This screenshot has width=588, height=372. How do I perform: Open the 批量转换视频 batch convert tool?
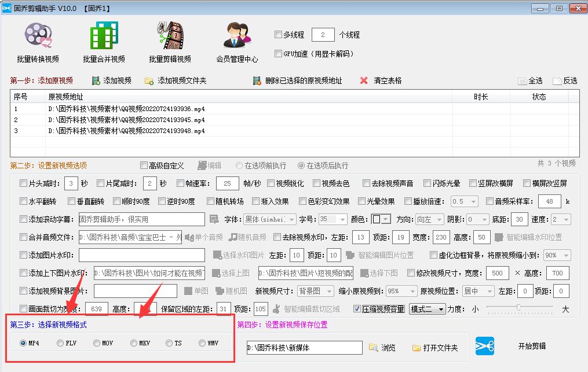click(38, 42)
